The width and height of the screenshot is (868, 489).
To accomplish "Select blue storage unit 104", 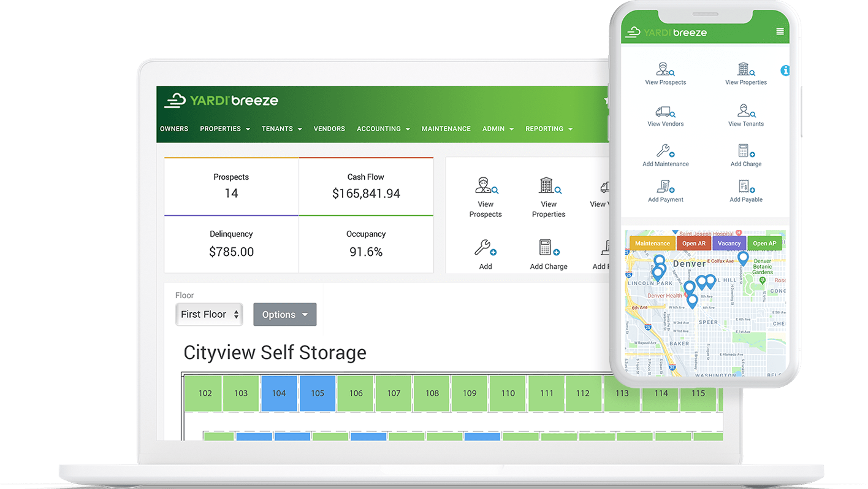I will coord(279,393).
